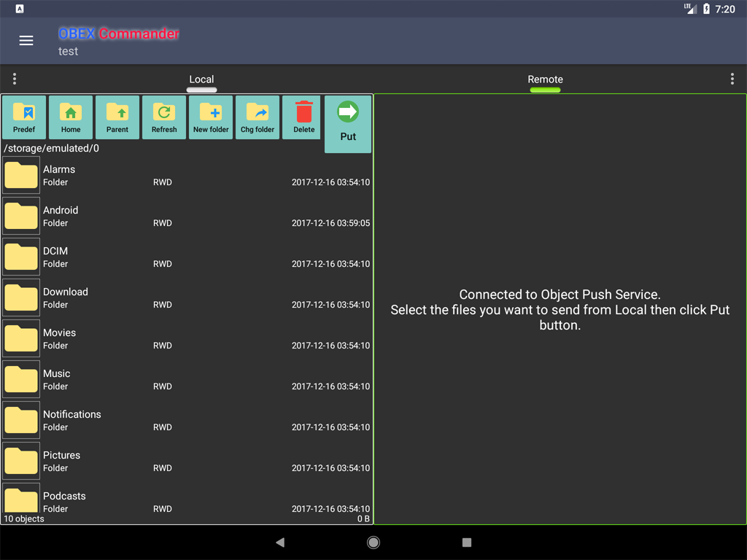This screenshot has height=560, width=747.
Task: Tap the Android Home circle button
Action: [373, 542]
